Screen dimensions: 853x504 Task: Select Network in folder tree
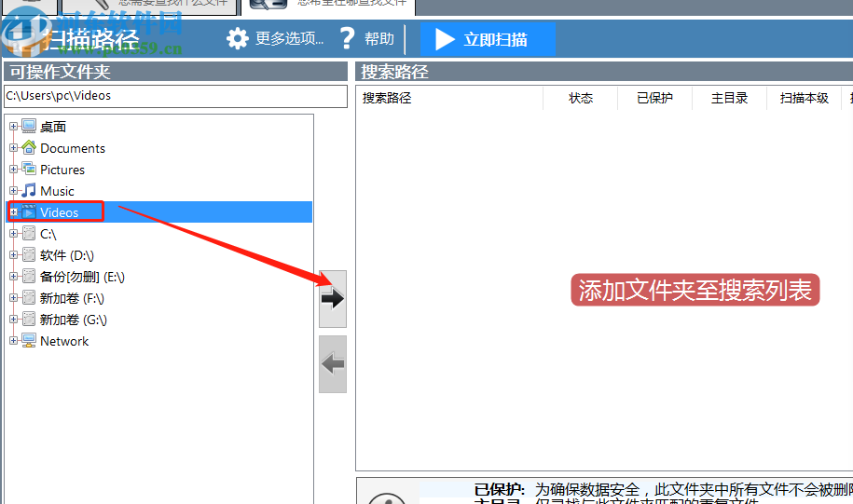[x=64, y=342]
